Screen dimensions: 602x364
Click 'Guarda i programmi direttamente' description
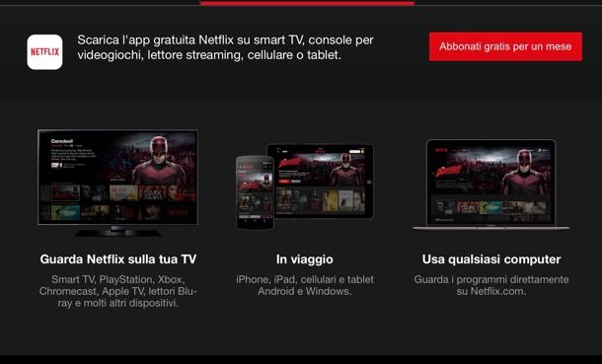[x=491, y=285]
